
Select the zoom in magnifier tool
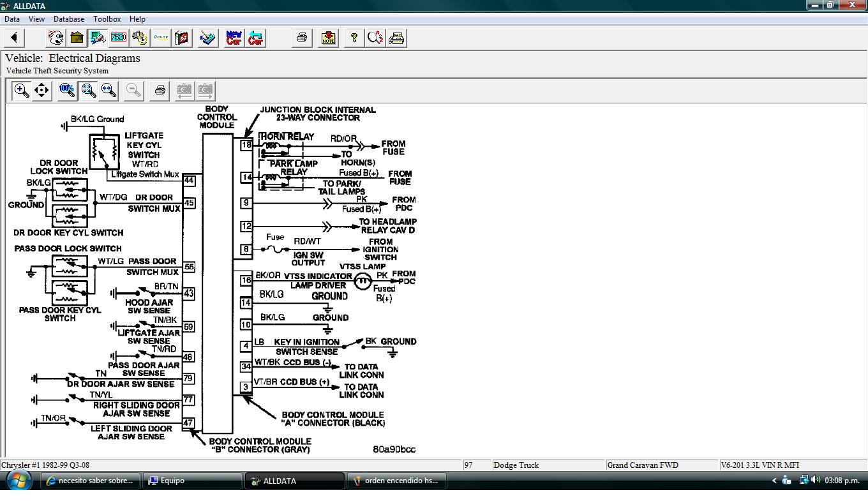(21, 90)
